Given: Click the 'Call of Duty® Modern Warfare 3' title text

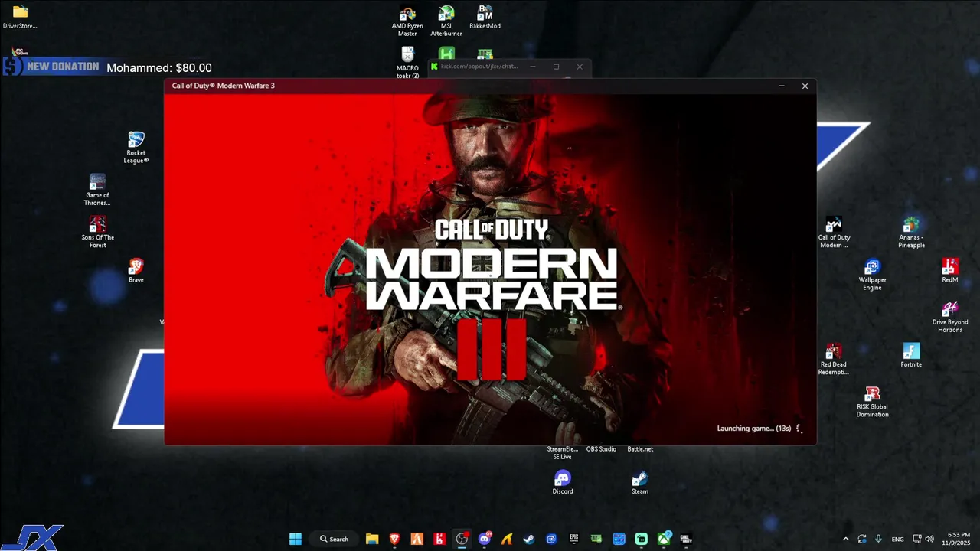Looking at the screenshot, I should (x=224, y=86).
